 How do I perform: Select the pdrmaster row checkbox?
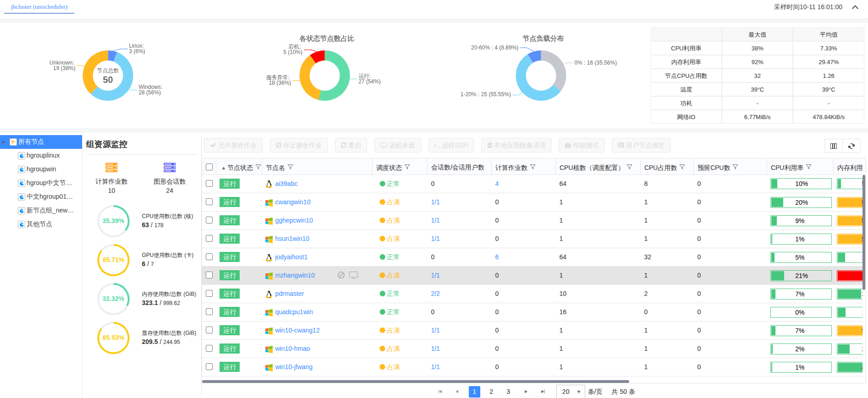pos(209,294)
